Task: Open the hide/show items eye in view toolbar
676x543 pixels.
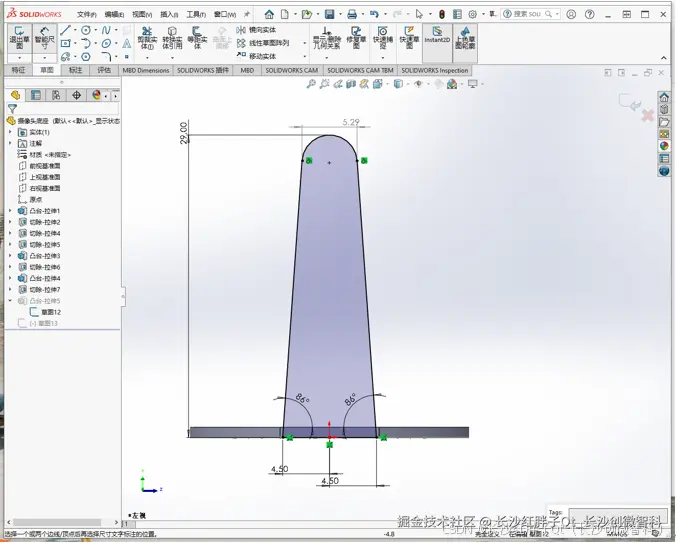Action: tap(418, 84)
